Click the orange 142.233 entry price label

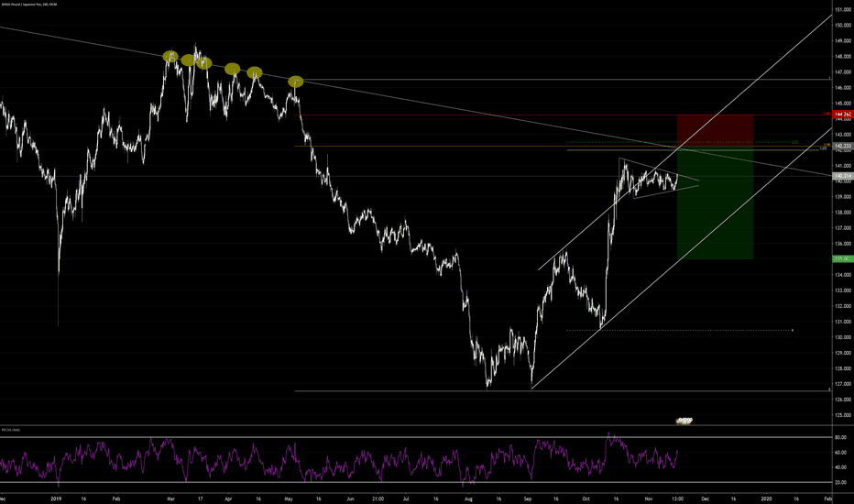(843, 146)
